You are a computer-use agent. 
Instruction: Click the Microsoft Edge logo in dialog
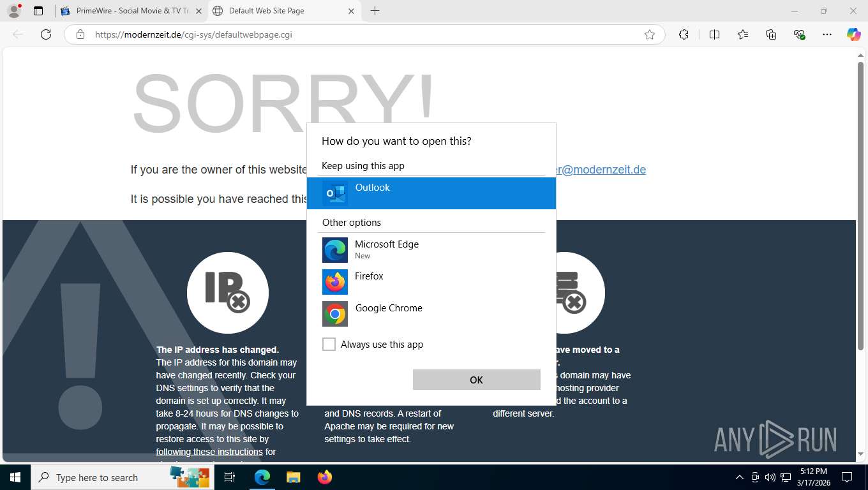click(x=335, y=250)
